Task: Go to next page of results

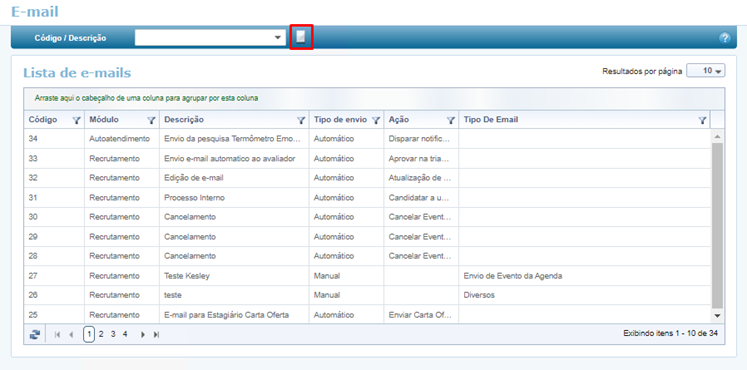Action: coord(142,335)
